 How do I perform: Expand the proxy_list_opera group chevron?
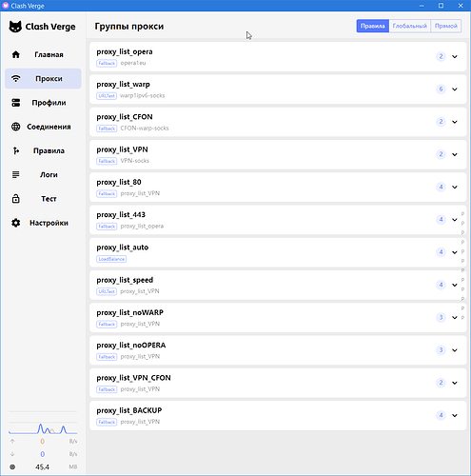coord(455,56)
